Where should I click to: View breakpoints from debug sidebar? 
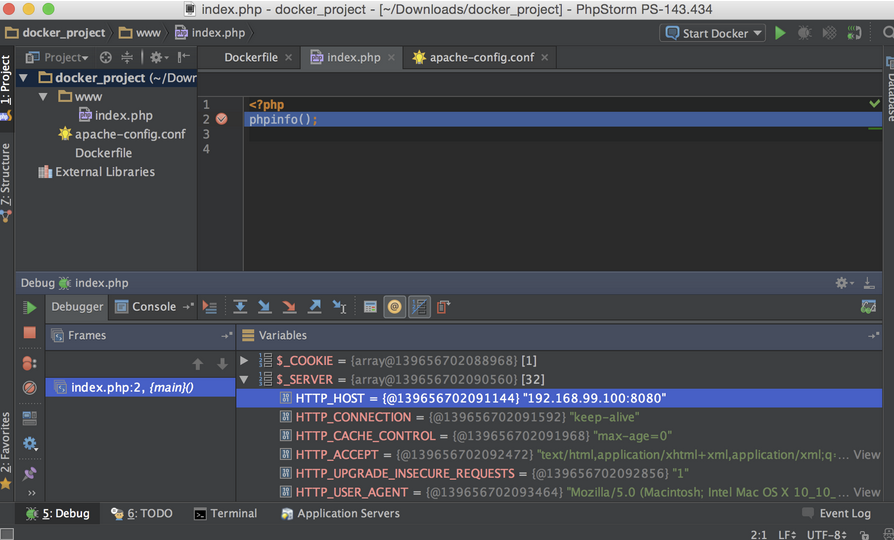pos(30,362)
